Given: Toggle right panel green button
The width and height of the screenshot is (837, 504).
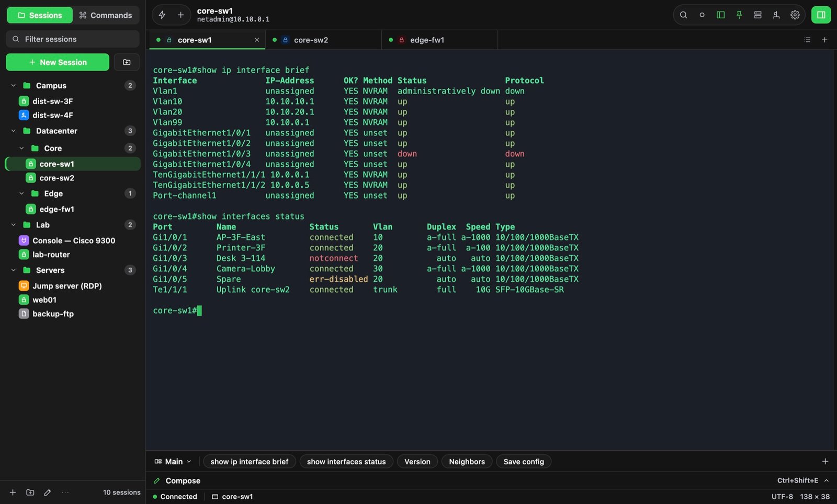Looking at the screenshot, I should [x=821, y=15].
